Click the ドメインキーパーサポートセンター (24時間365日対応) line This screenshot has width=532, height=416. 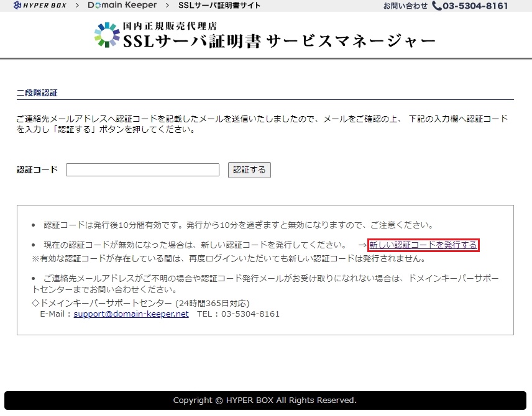click(x=141, y=303)
